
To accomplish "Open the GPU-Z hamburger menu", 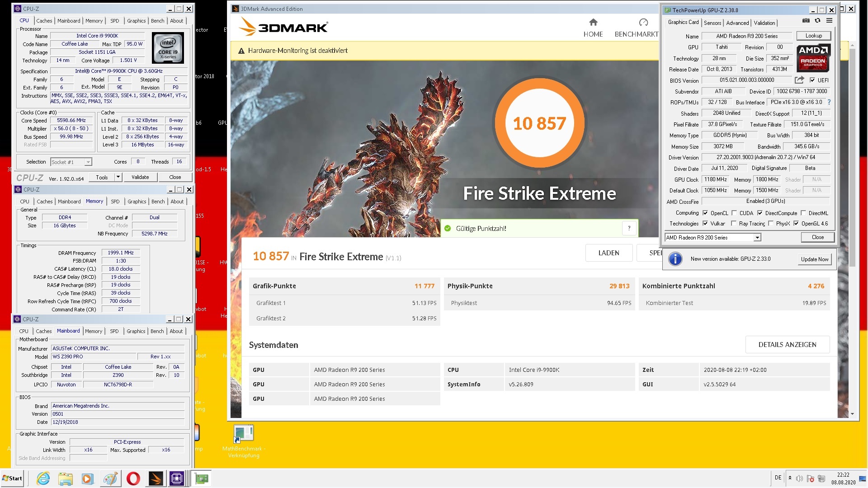I will 829,20.
